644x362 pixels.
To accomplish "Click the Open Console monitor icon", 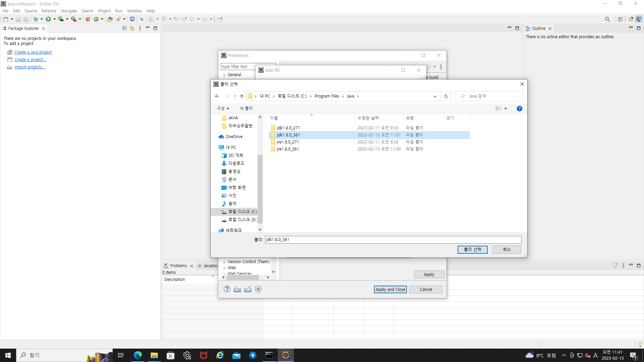I will pos(132,19).
